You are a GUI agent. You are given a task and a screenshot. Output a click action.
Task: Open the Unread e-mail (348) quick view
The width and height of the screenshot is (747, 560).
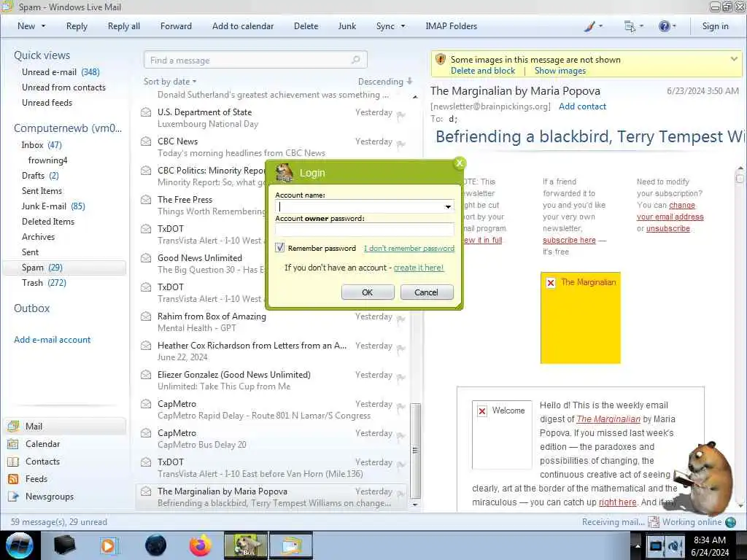click(x=61, y=72)
